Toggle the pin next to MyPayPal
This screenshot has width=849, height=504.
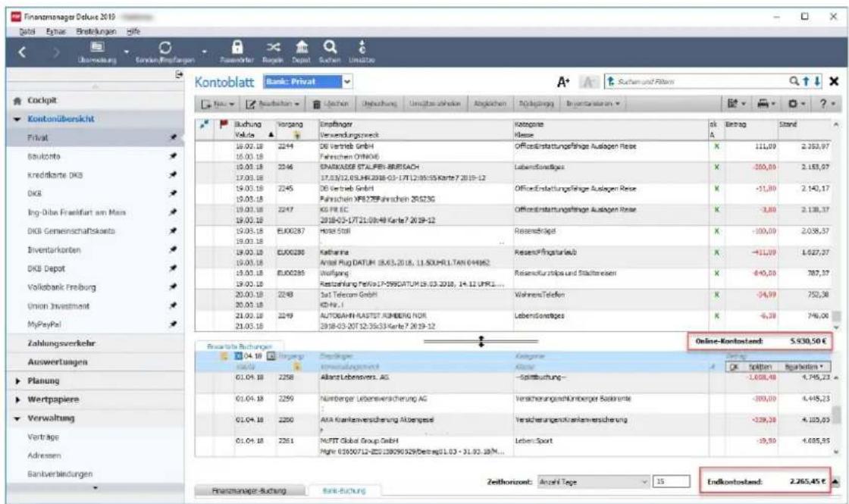click(x=173, y=324)
